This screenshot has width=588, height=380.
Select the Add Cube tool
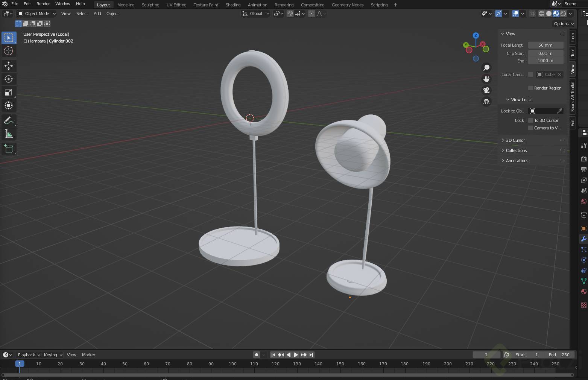(8, 149)
